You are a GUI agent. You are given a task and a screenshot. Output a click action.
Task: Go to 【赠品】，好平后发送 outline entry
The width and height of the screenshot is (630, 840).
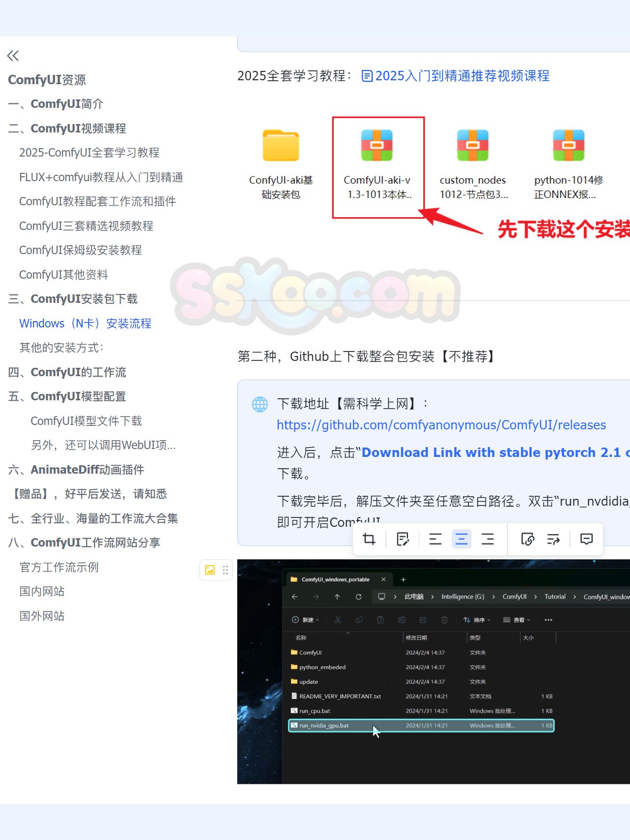(88, 494)
